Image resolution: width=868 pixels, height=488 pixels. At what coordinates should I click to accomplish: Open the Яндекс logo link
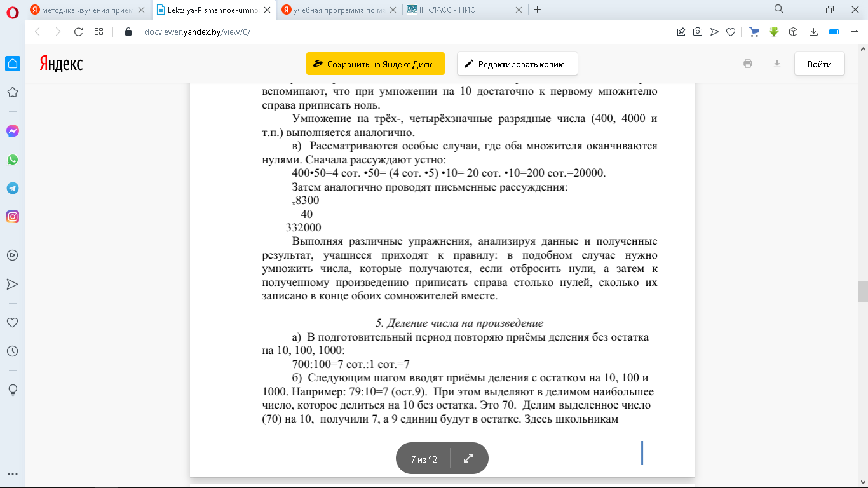coord(61,64)
